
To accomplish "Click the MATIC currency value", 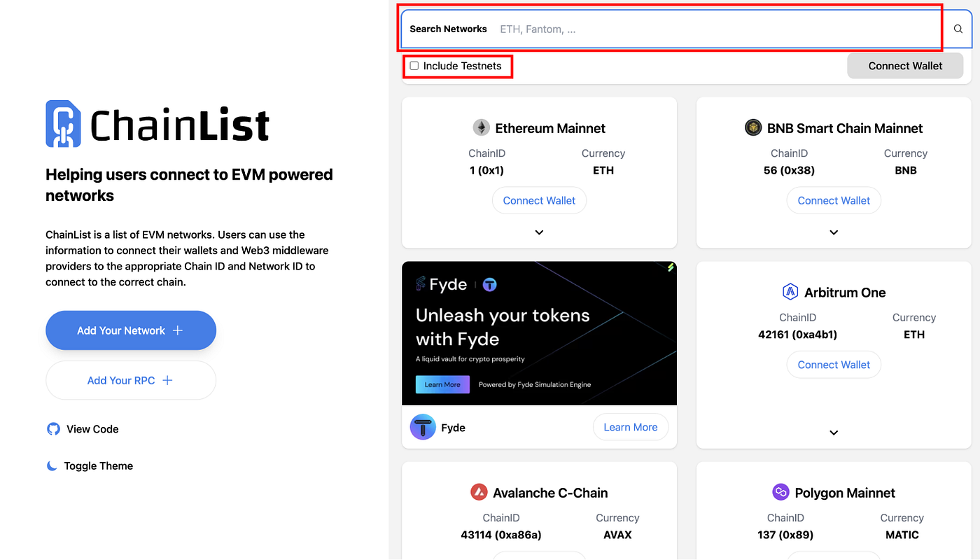I will pos(902,535).
